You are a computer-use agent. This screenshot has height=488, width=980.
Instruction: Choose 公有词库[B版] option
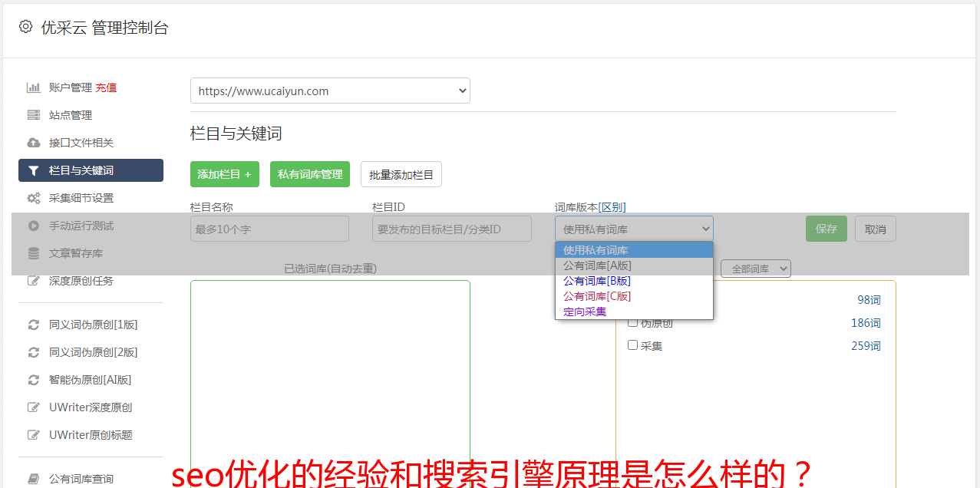click(634, 281)
